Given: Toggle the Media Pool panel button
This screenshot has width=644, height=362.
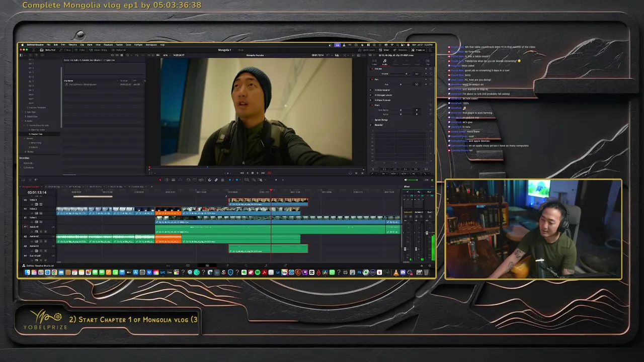Looking at the screenshot, I should pyautogui.click(x=48, y=50).
